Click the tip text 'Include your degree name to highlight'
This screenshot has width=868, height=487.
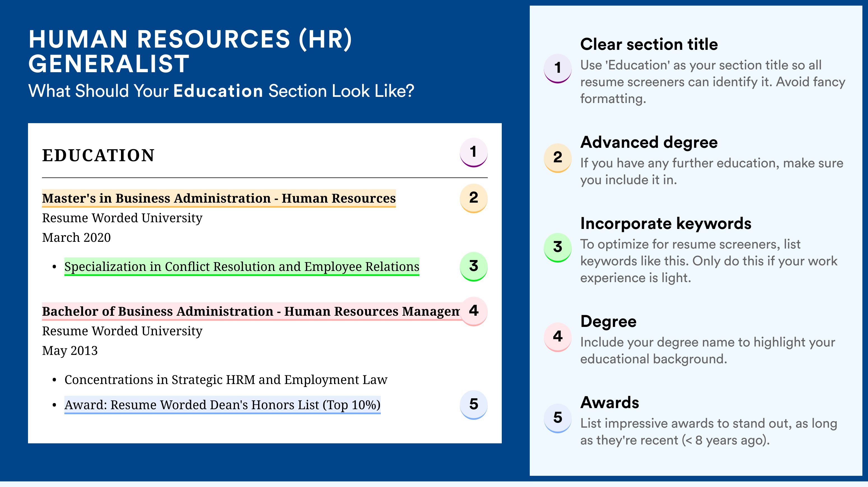coord(708,351)
